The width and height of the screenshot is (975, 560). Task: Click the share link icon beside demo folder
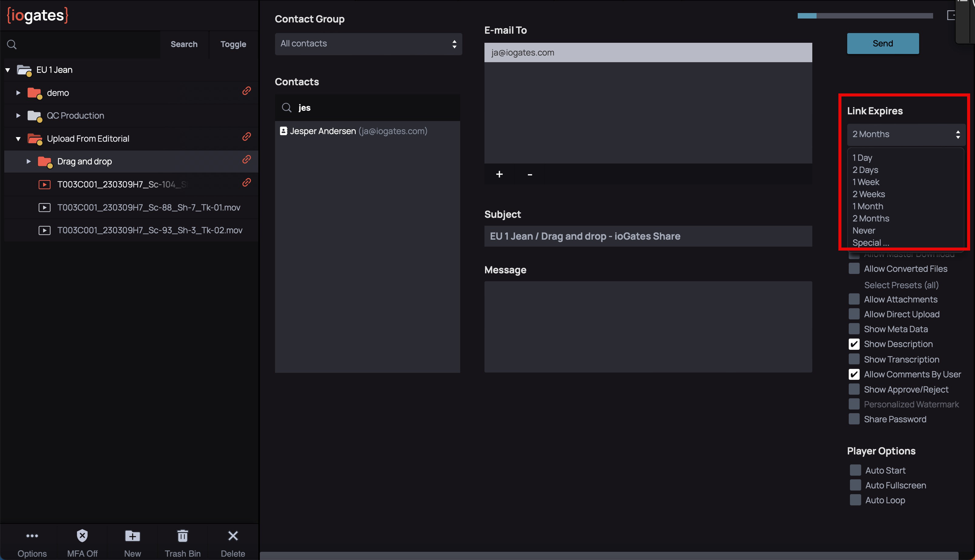tap(246, 91)
